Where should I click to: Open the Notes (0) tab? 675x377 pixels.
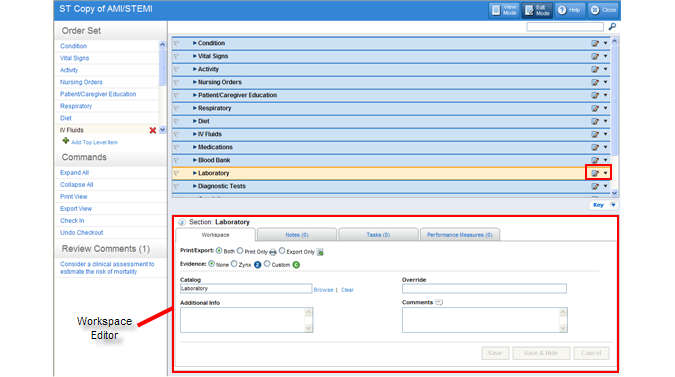pyautogui.click(x=297, y=235)
